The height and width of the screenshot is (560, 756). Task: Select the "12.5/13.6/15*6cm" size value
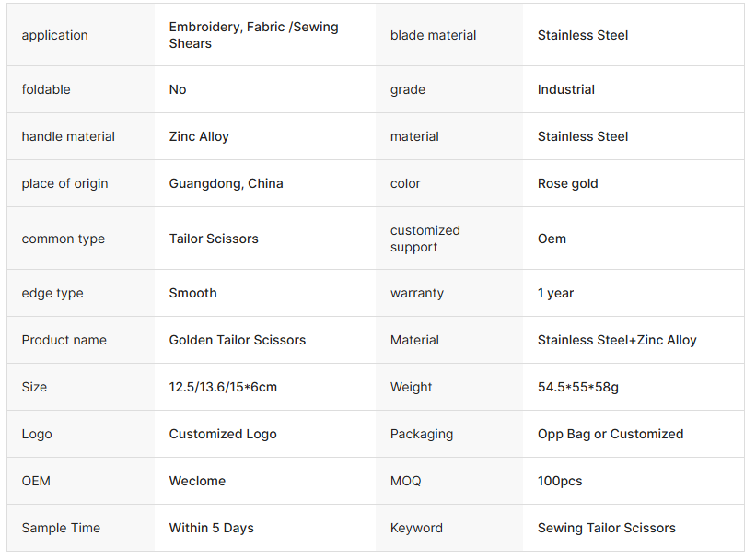(x=223, y=387)
